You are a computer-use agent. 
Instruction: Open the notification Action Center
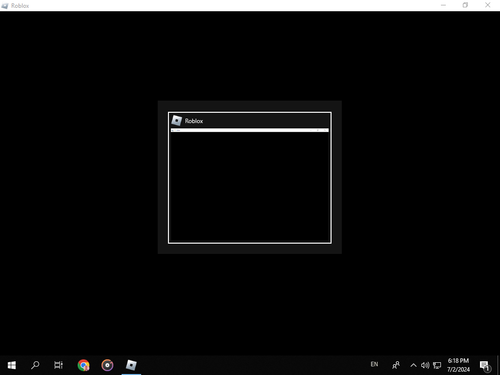(485, 366)
